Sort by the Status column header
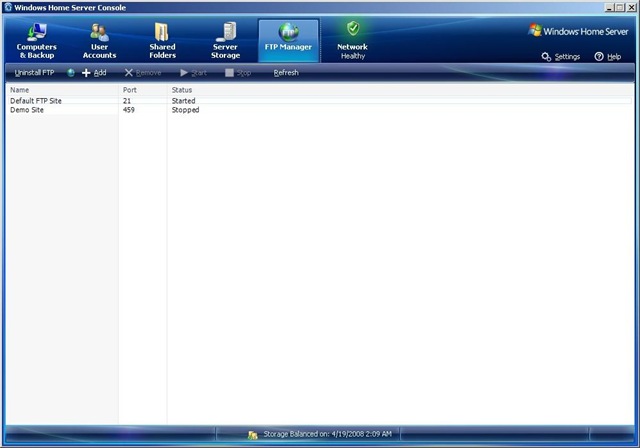640x448 pixels. point(182,90)
